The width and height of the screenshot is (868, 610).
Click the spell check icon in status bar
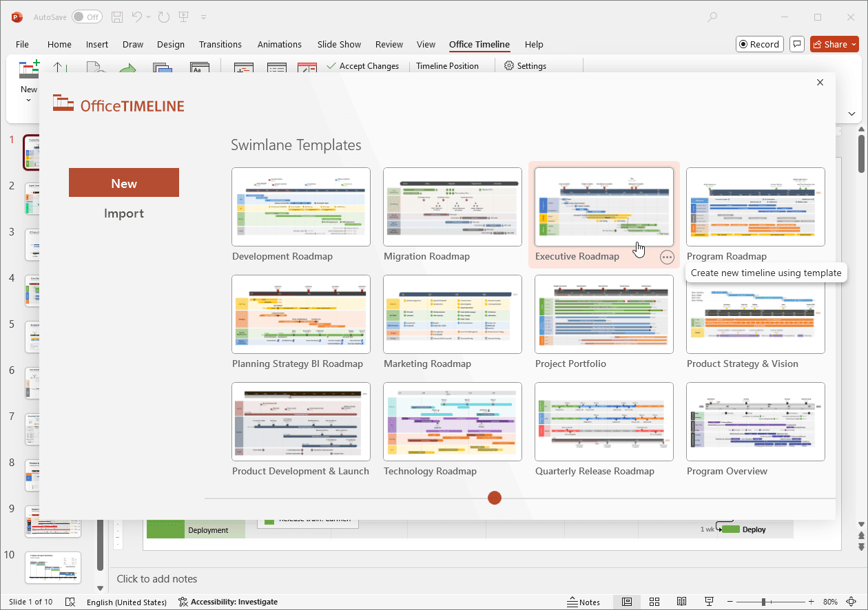click(70, 602)
